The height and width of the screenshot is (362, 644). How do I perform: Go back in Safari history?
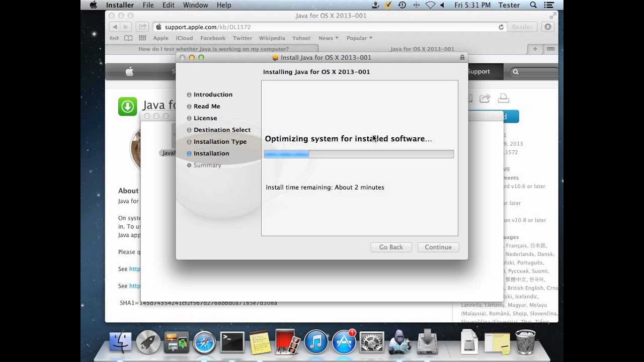[115, 27]
